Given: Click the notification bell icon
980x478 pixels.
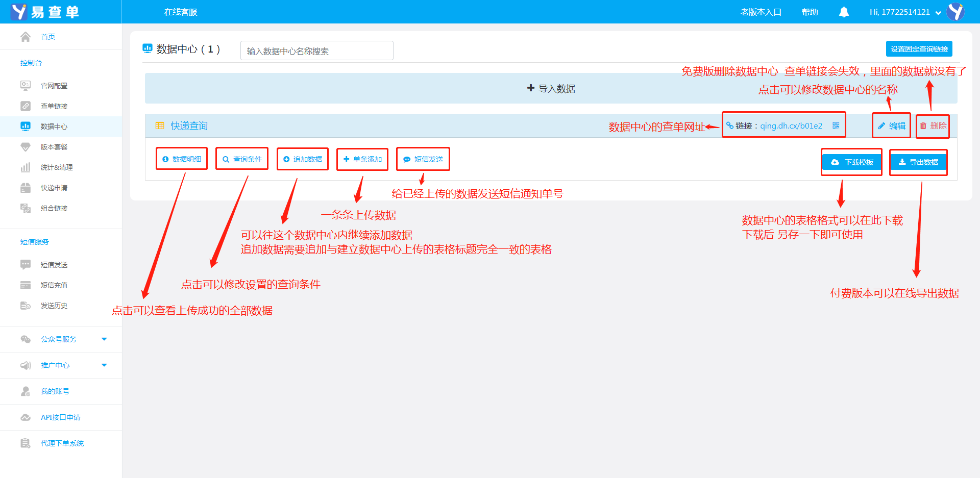Looking at the screenshot, I should [844, 12].
